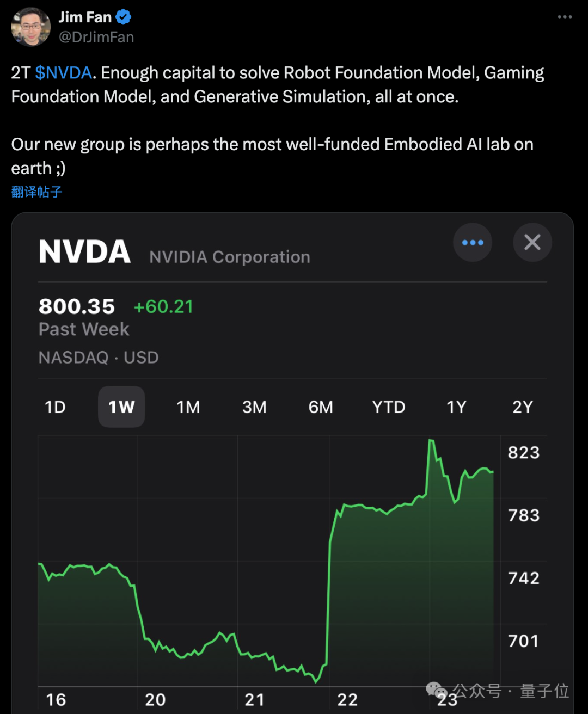
Task: Open Jim Fan's profile avatar
Action: coord(30,27)
